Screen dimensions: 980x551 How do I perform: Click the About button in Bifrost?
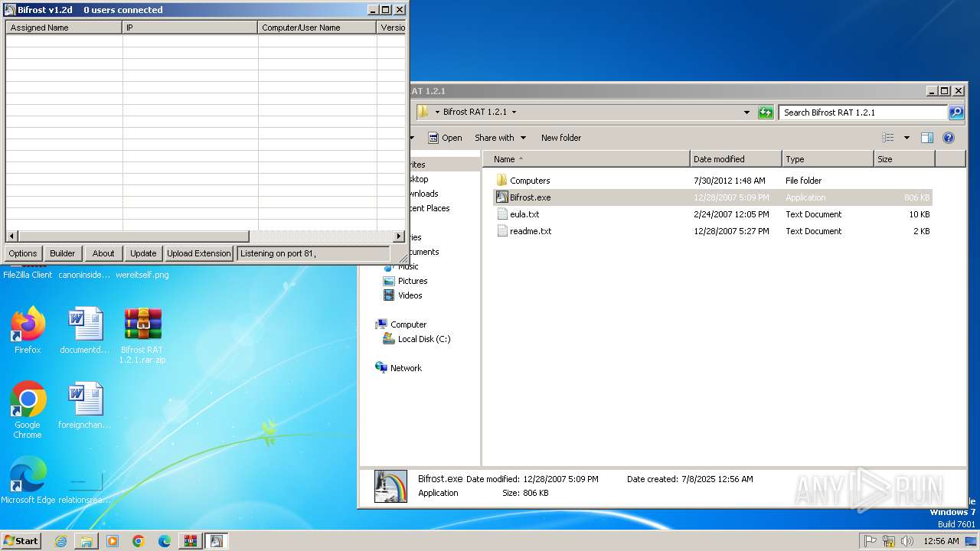103,253
